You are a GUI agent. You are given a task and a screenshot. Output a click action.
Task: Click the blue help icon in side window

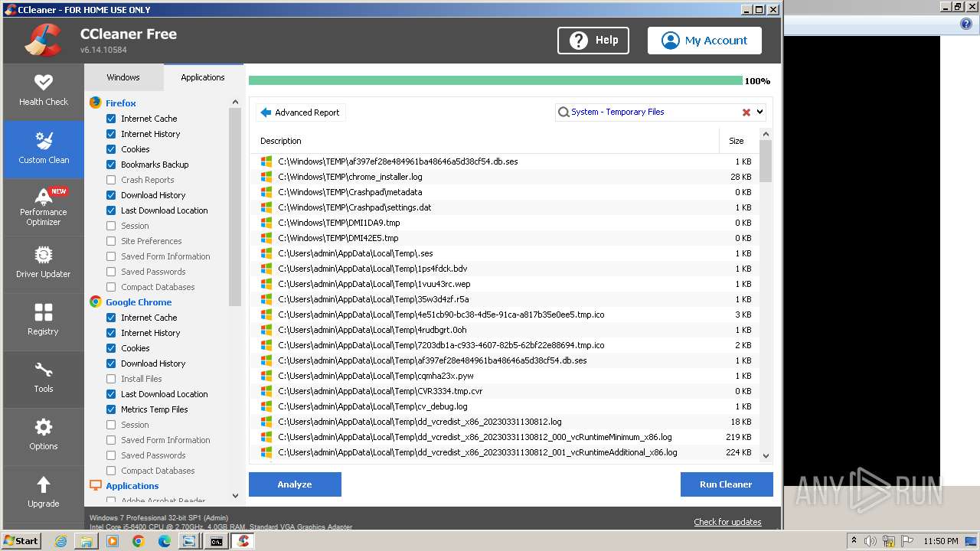tap(966, 24)
